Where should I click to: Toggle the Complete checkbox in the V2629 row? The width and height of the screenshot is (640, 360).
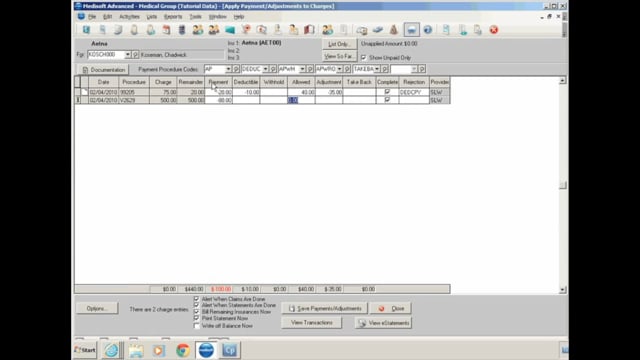pyautogui.click(x=387, y=100)
